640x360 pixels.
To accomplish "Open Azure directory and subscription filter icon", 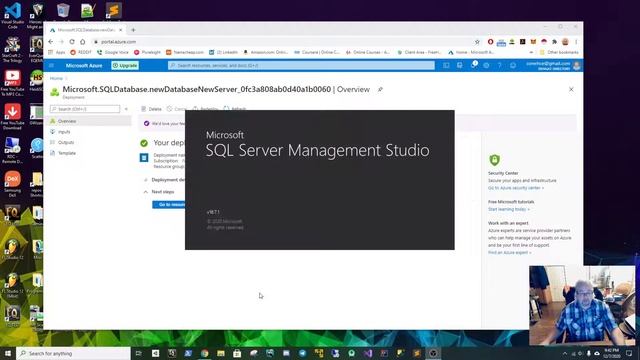I will (460, 65).
